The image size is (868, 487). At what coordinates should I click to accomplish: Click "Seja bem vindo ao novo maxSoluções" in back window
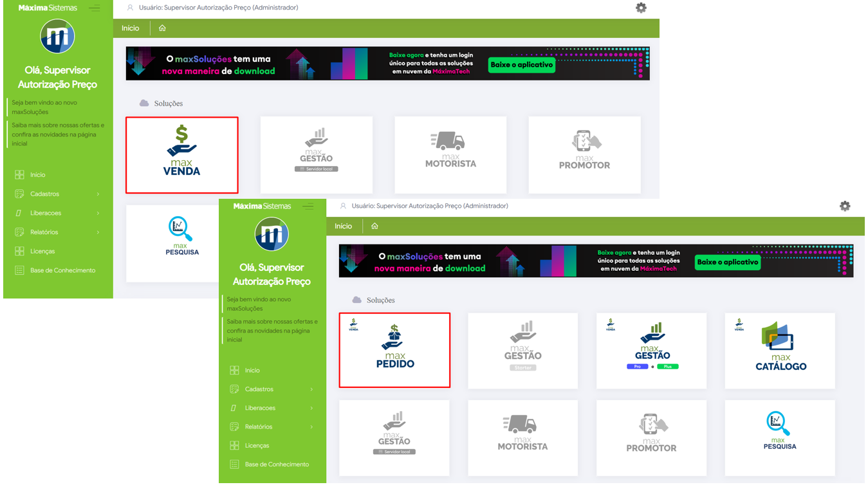[44, 107]
